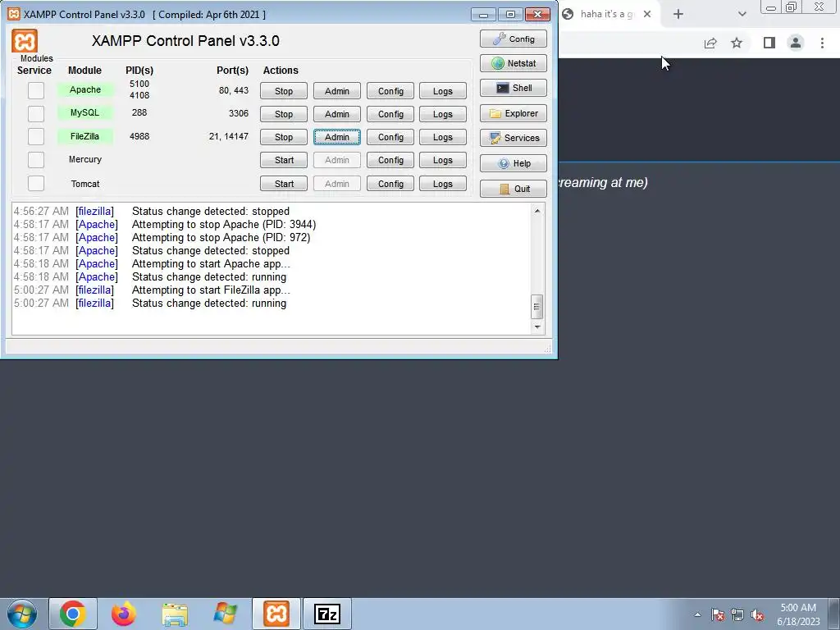Open MySQL Logs menu
Image resolution: width=840 pixels, height=630 pixels.
pyautogui.click(x=443, y=114)
